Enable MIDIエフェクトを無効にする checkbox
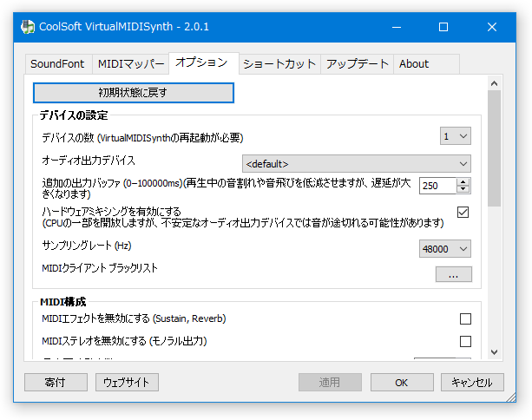 [x=465, y=318]
